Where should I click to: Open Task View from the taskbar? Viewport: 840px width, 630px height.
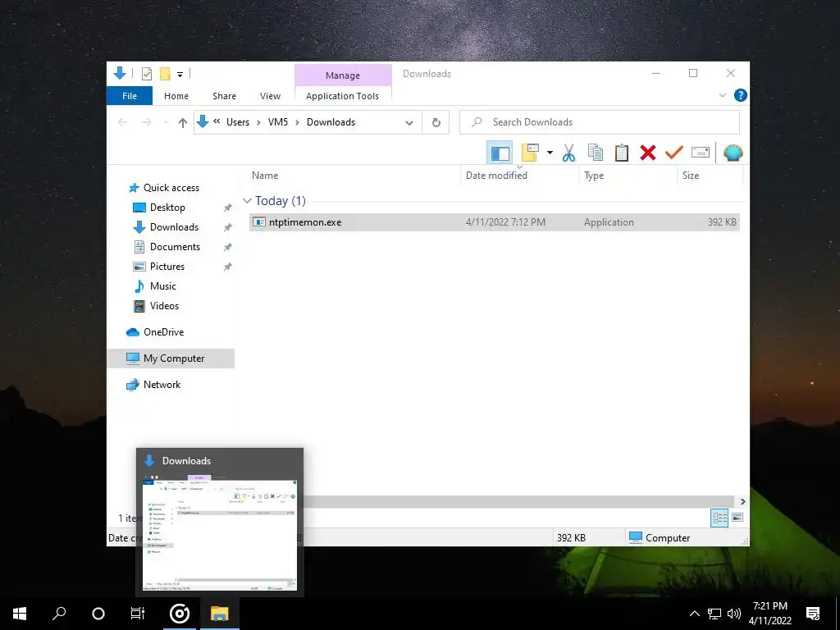coord(138,614)
